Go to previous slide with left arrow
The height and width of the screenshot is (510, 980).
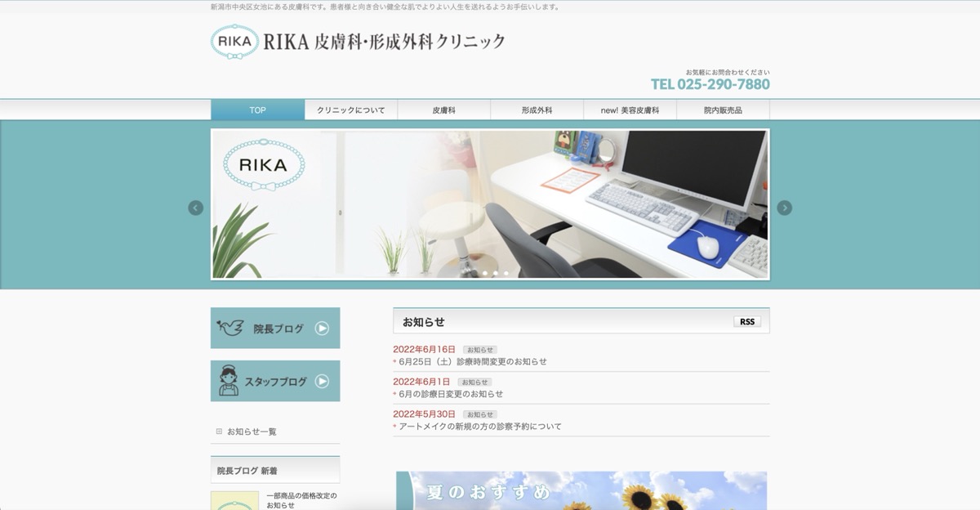195,208
